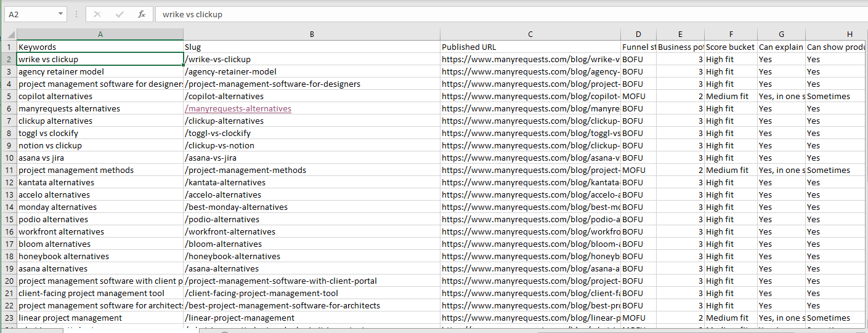Image resolution: width=868 pixels, height=333 pixels.
Task: Click the Score bucket header cell
Action: [731, 47]
